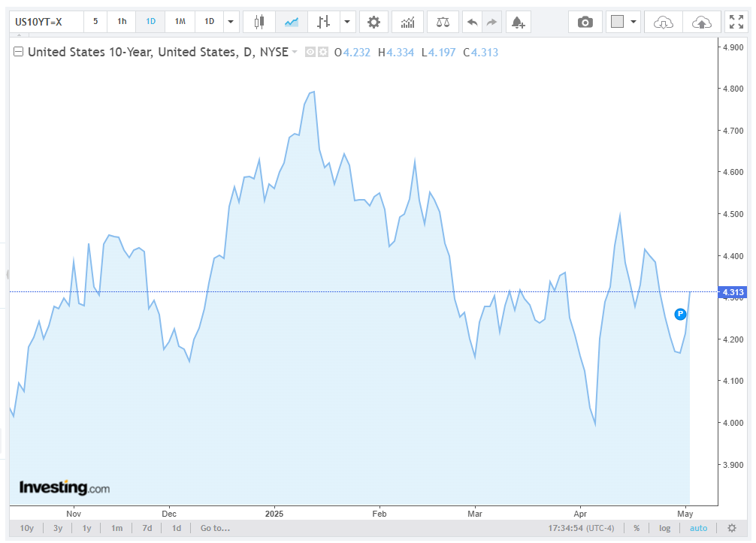Image resolution: width=756 pixels, height=543 pixels.
Task: Select highlighted 1D interval
Action: pyautogui.click(x=151, y=22)
